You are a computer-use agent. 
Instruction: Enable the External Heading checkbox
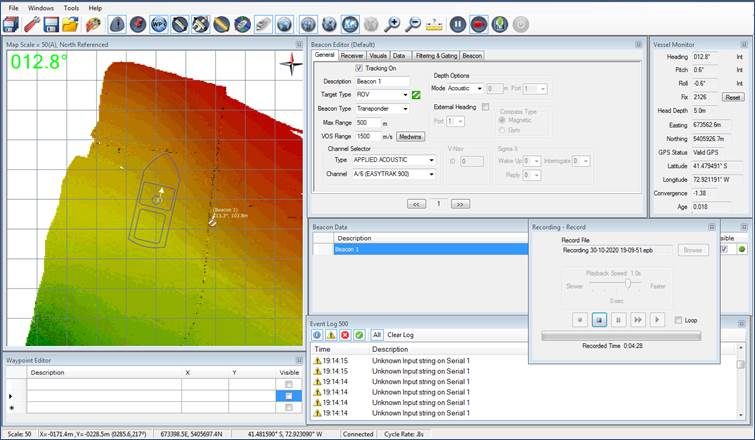[x=485, y=106]
